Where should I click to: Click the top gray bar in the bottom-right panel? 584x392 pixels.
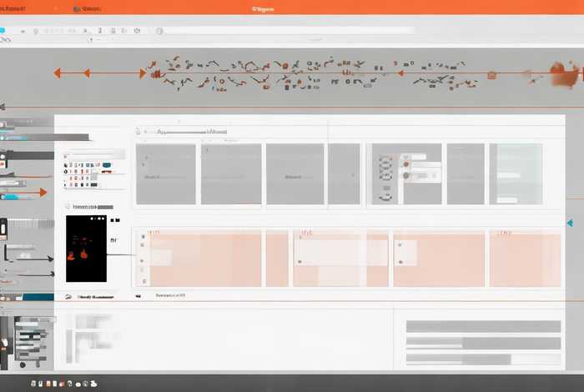pos(482,326)
